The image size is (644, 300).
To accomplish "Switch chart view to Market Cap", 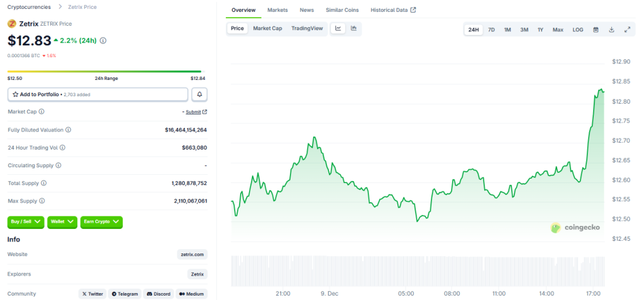I will pyautogui.click(x=267, y=28).
